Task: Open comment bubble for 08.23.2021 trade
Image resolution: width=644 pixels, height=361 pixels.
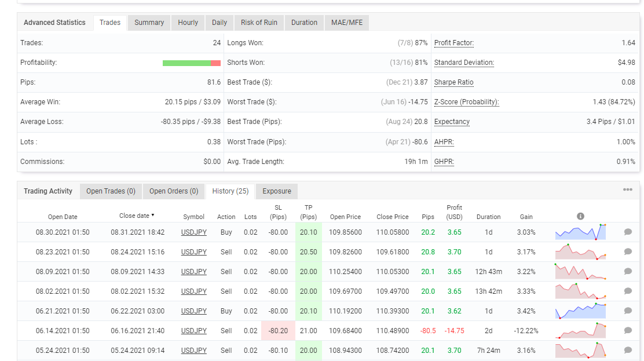Action: pos(628,251)
